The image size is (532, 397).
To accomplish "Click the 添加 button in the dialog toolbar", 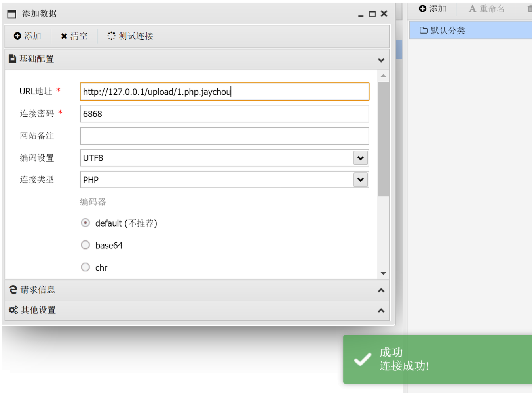I will (28, 36).
